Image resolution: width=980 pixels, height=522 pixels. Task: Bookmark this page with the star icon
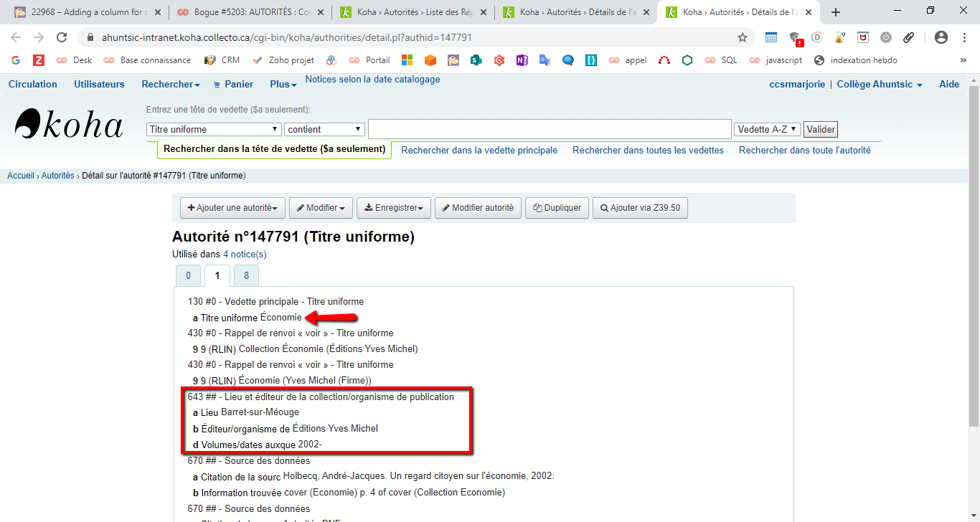(x=743, y=37)
